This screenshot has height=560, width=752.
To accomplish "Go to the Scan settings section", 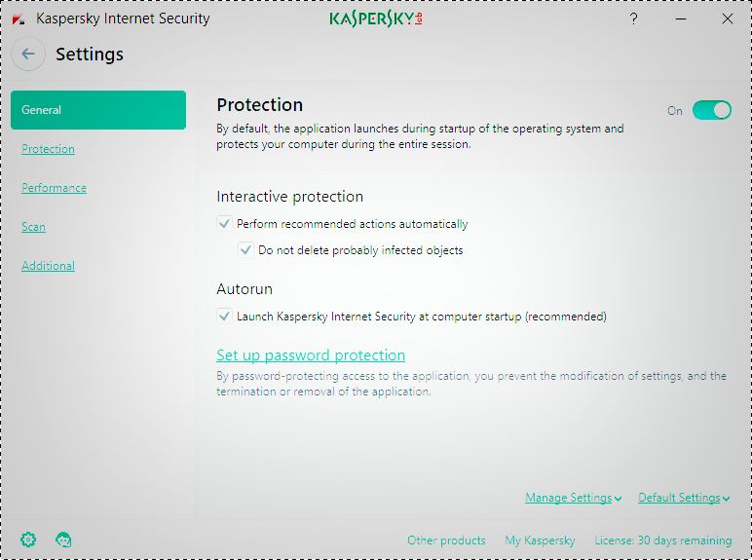I will pyautogui.click(x=33, y=227).
